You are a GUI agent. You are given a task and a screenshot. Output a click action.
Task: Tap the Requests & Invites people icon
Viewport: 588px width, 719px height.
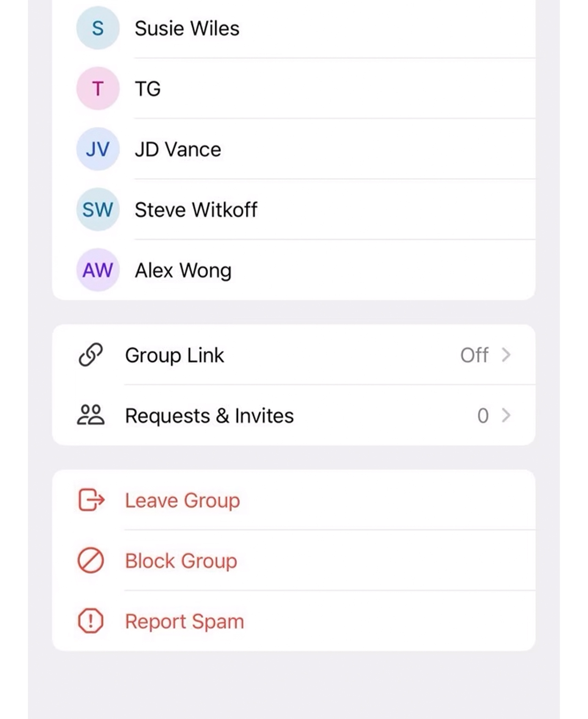tap(91, 415)
